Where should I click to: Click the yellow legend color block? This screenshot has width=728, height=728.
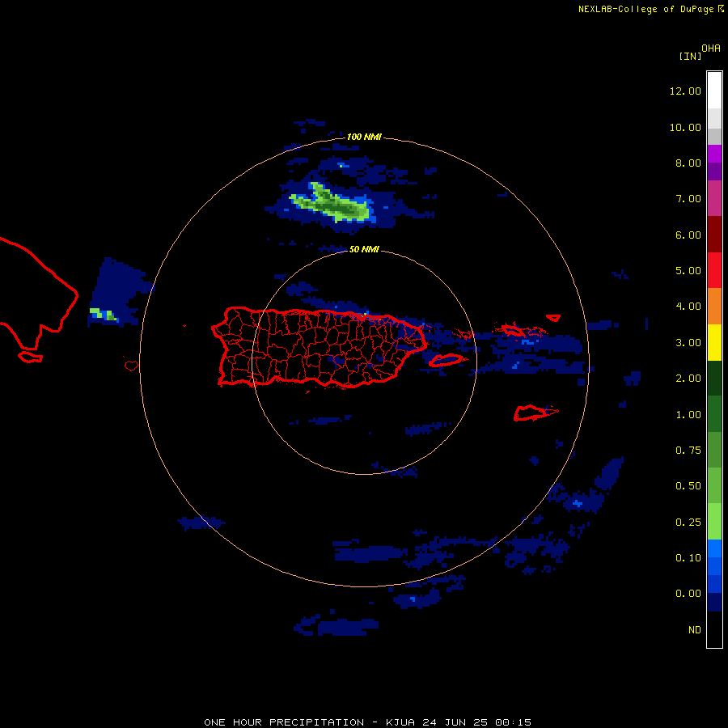[x=714, y=342]
